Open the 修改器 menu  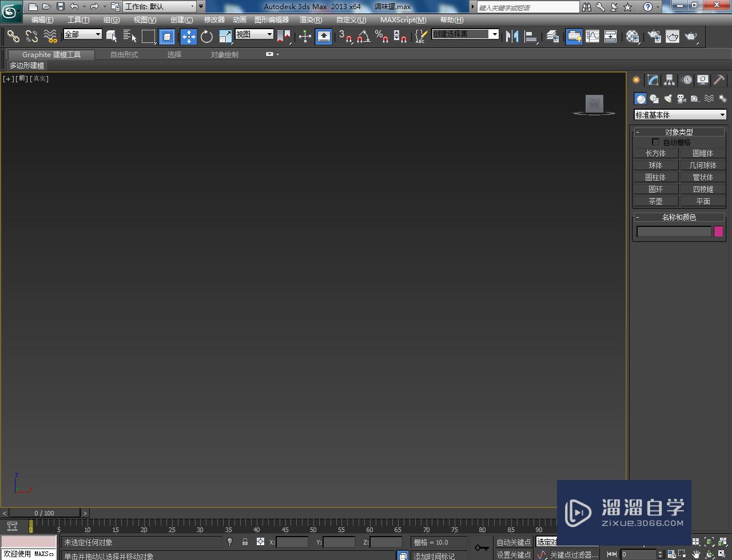(x=214, y=20)
